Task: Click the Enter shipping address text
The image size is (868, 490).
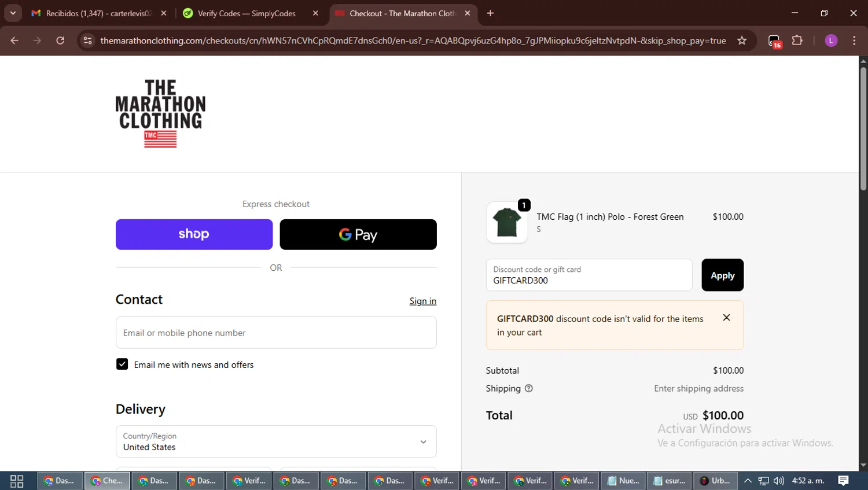Action: click(698, 388)
